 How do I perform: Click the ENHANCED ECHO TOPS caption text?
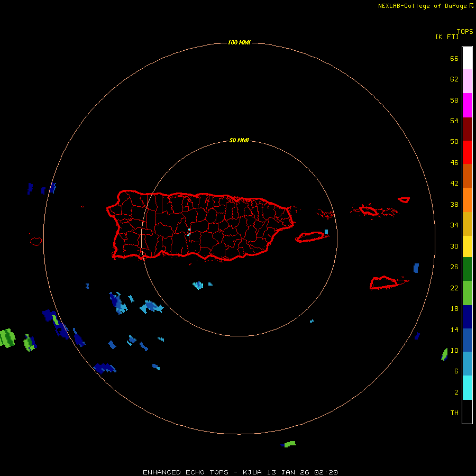pos(186,472)
